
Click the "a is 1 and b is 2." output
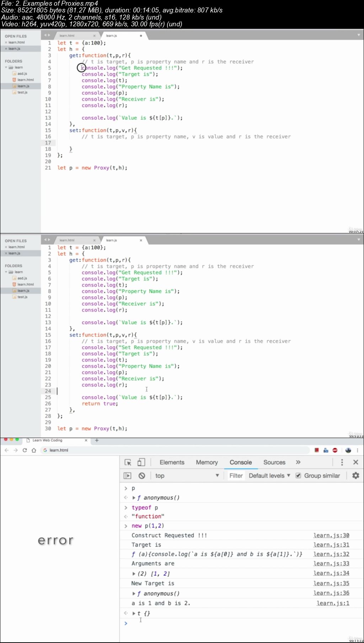(161, 603)
